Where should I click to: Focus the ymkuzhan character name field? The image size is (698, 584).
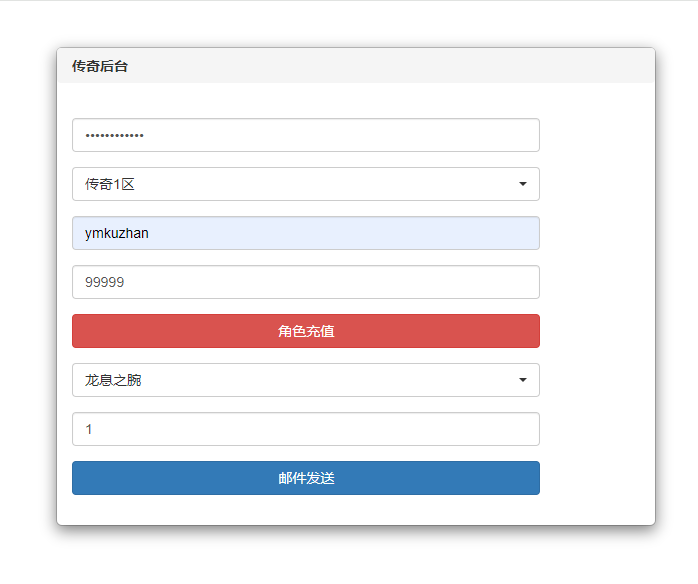(305, 233)
